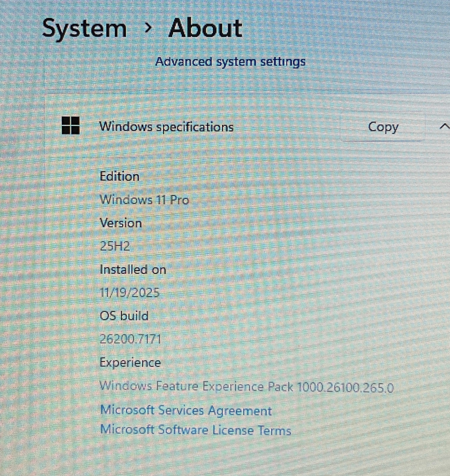Click the Windows specifications heading
Screen dimensions: 450x476
point(166,127)
